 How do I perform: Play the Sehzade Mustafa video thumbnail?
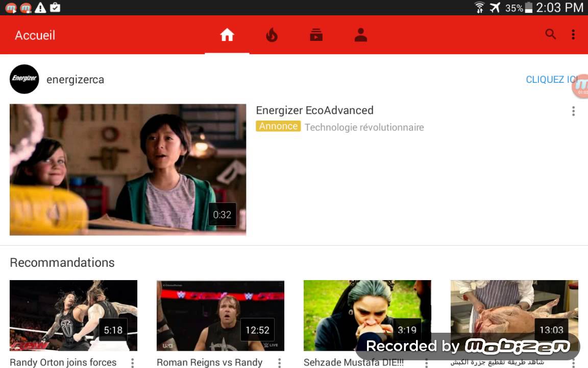pyautogui.click(x=367, y=315)
